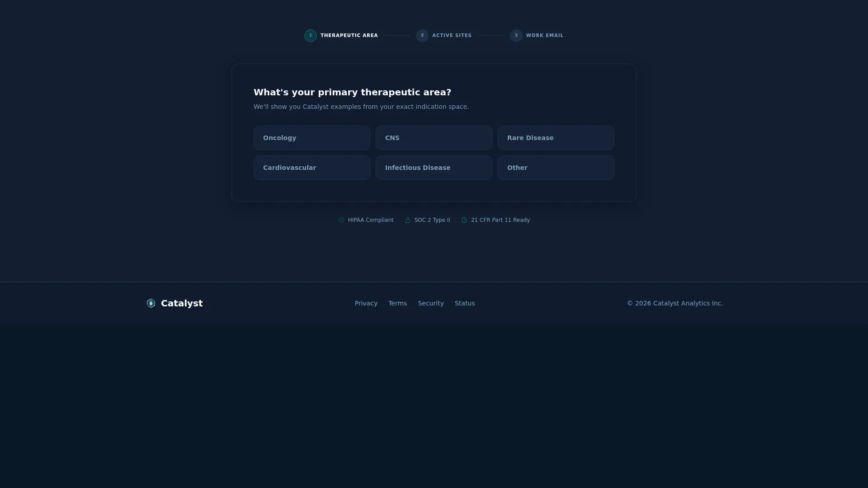Click the Catalyst hexagon logo icon
The height and width of the screenshot is (488, 868).
tap(151, 303)
